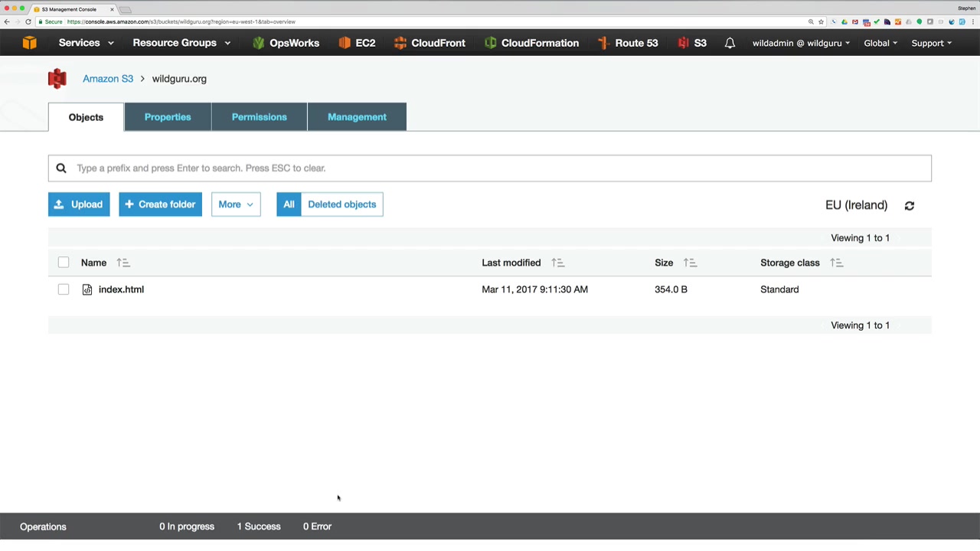Viewport: 980px width, 551px height.
Task: Refresh the object list with the reload icon
Action: [910, 205]
